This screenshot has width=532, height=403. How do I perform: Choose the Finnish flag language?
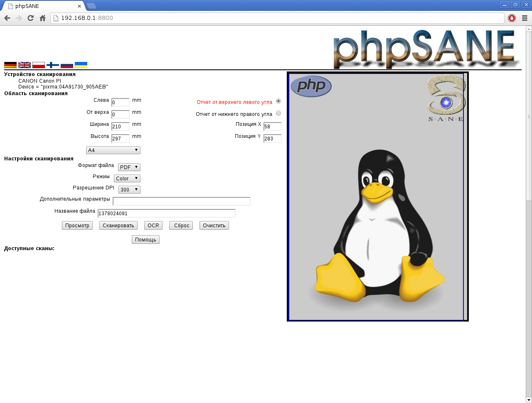click(x=53, y=65)
